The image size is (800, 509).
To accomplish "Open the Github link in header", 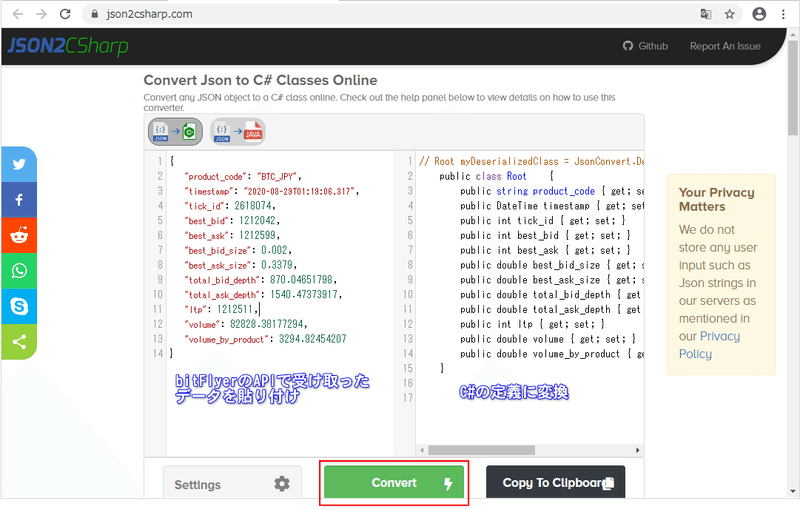I will 645,46.
